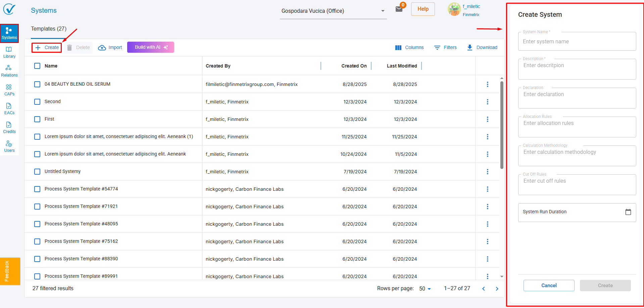Toggle the select-all checkbox in Name header
The width and height of the screenshot is (644, 308).
pyautogui.click(x=37, y=66)
